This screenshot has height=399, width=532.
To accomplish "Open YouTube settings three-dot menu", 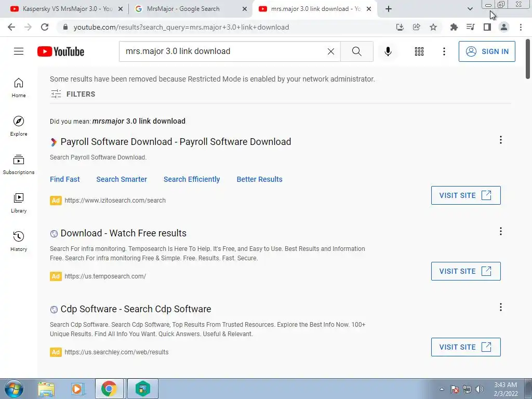I will click(444, 51).
